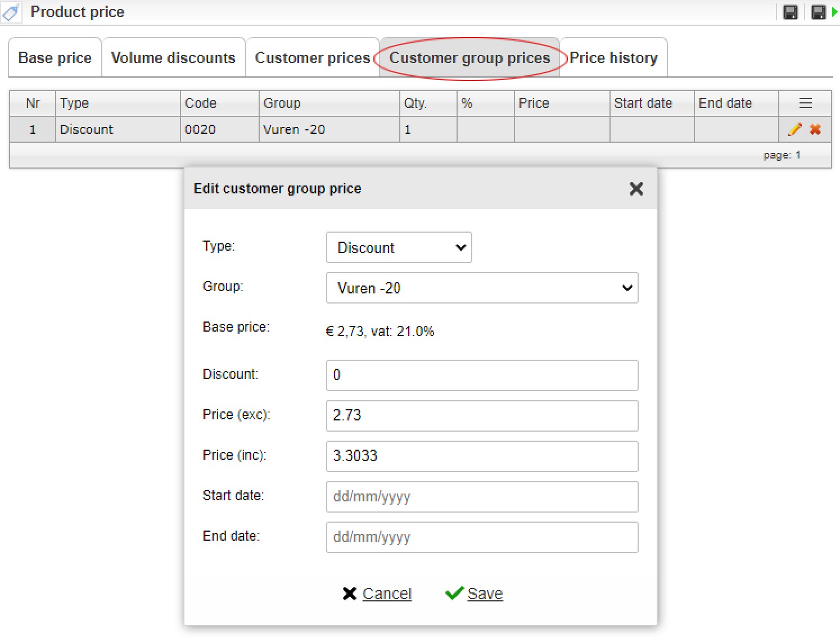Click the first save icon in the toolbar
Screen dimensions: 840x643
(790, 11)
